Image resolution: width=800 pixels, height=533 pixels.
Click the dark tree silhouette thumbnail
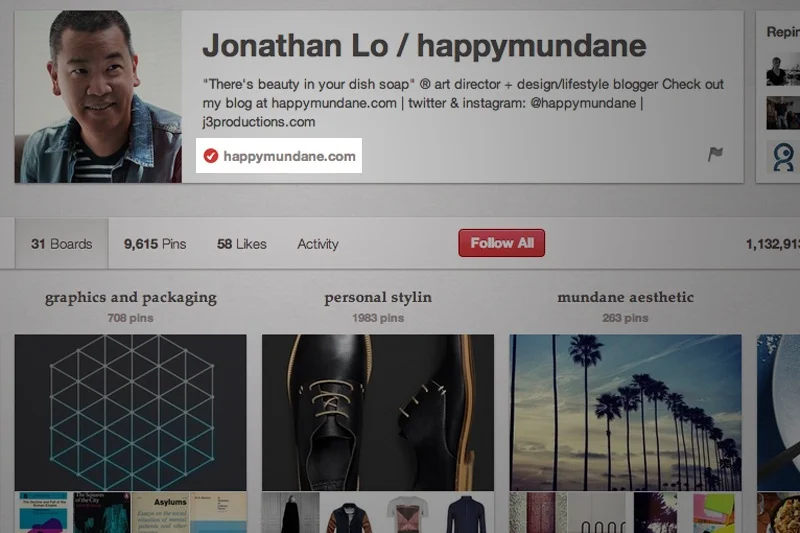tap(655, 513)
